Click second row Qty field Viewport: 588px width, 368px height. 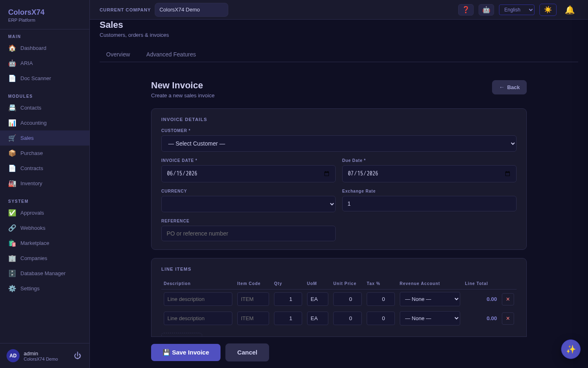click(288, 319)
